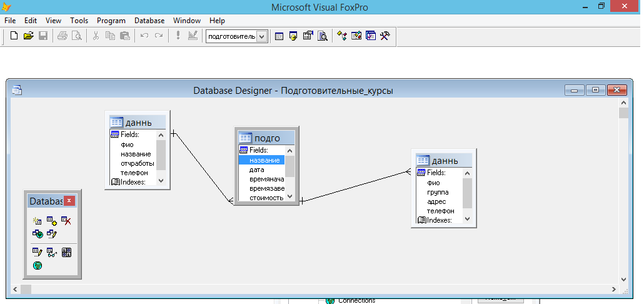This screenshot has height=304, width=644.
Task: Open the Window menu
Action: point(187,21)
